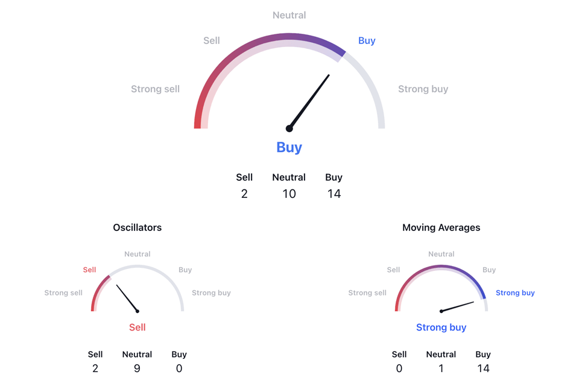Select the Strong sell label on main gauge

[x=155, y=89]
